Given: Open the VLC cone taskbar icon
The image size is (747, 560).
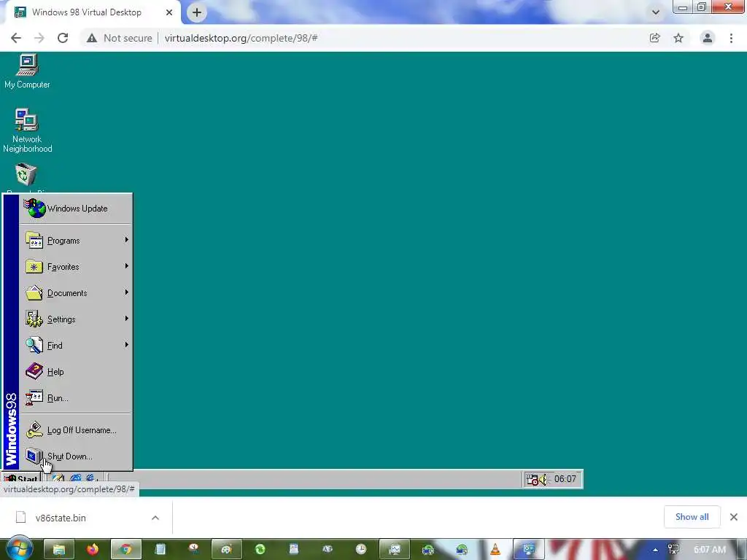Looking at the screenshot, I should coord(495,550).
